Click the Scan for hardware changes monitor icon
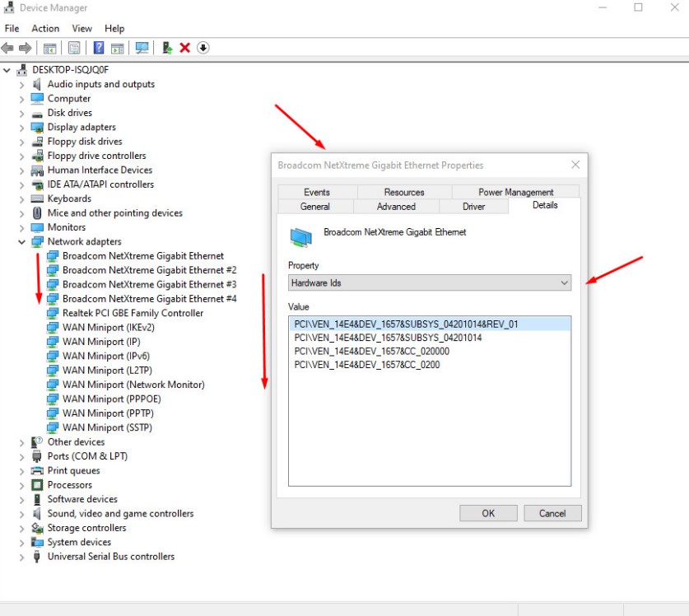This screenshot has width=689, height=616. pyautogui.click(x=142, y=48)
